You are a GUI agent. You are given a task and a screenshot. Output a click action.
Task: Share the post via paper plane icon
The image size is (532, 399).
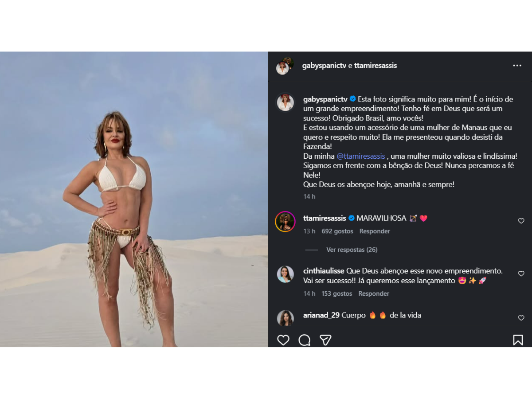(x=326, y=340)
